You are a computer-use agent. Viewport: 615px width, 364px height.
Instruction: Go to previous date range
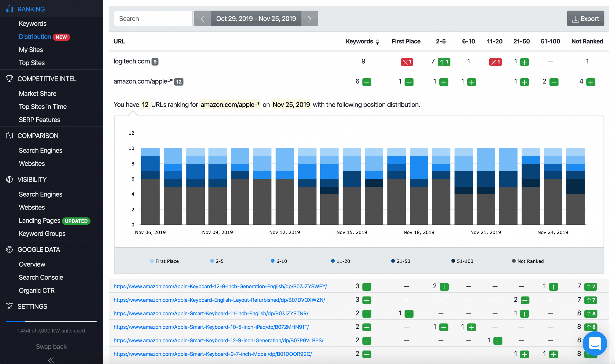pyautogui.click(x=203, y=19)
